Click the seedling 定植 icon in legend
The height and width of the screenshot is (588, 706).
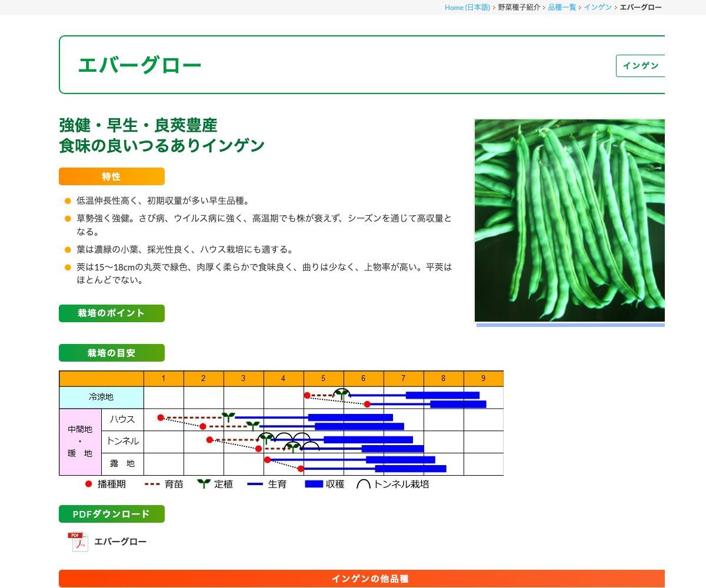tap(204, 484)
